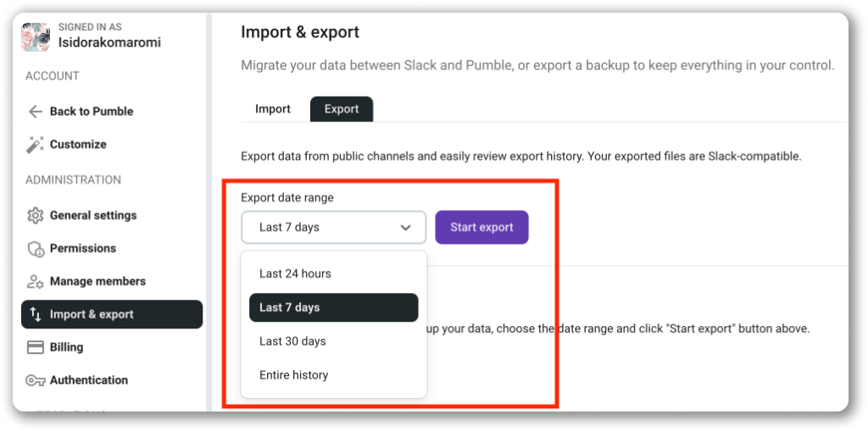This screenshot has width=868, height=431.
Task: Click the Manage members person-gear icon
Action: coord(36,282)
